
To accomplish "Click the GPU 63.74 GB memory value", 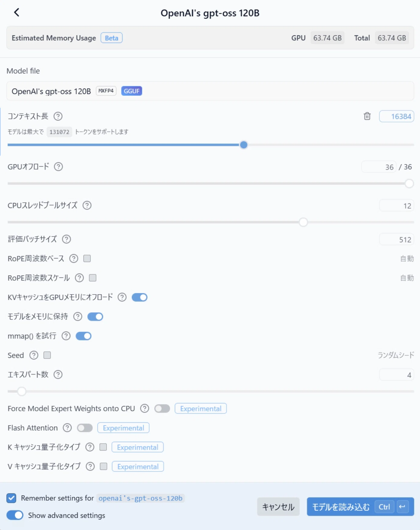I will [328, 38].
